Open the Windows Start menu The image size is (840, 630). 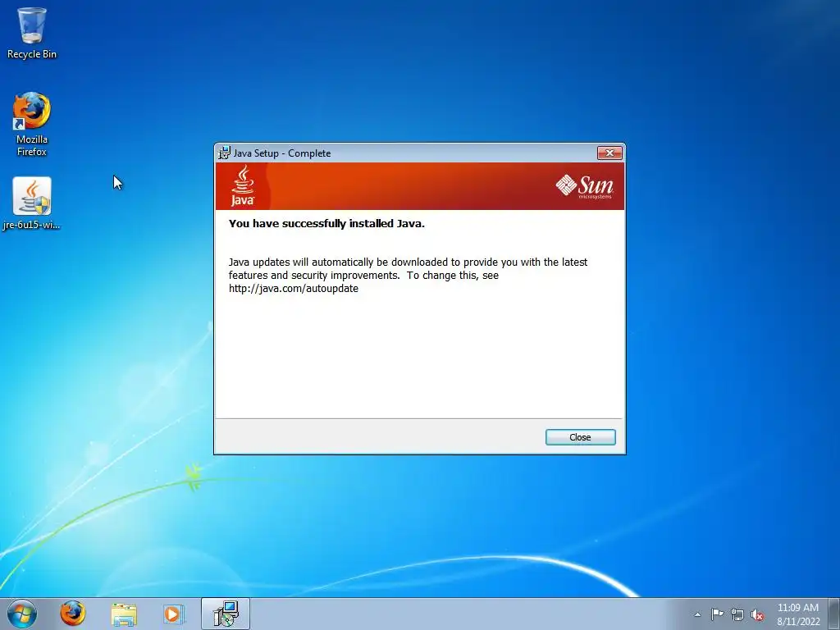coord(21,614)
